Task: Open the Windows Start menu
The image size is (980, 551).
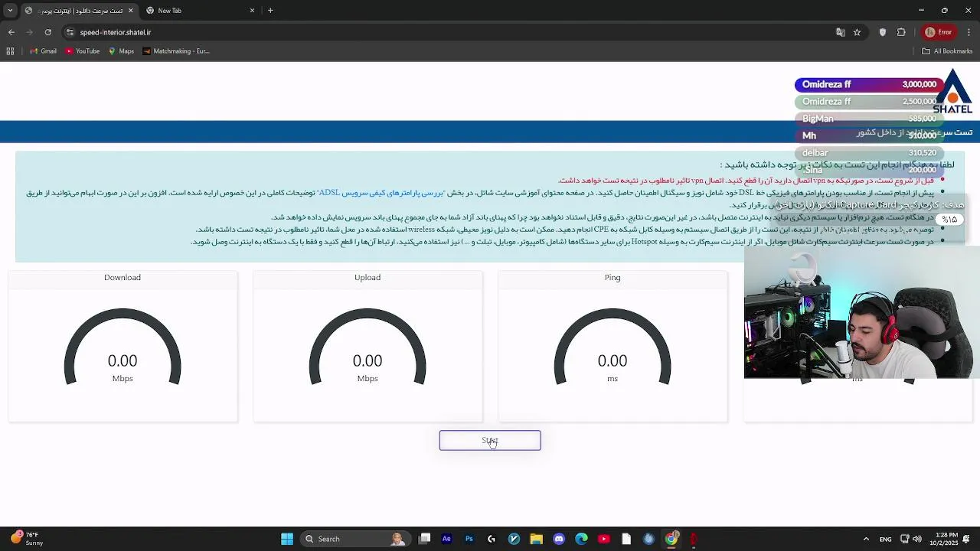Action: [x=287, y=539]
